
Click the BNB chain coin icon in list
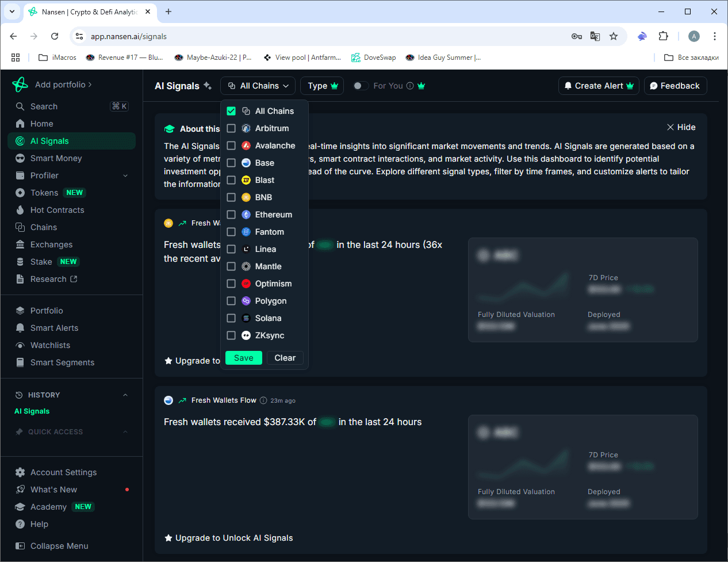246,197
